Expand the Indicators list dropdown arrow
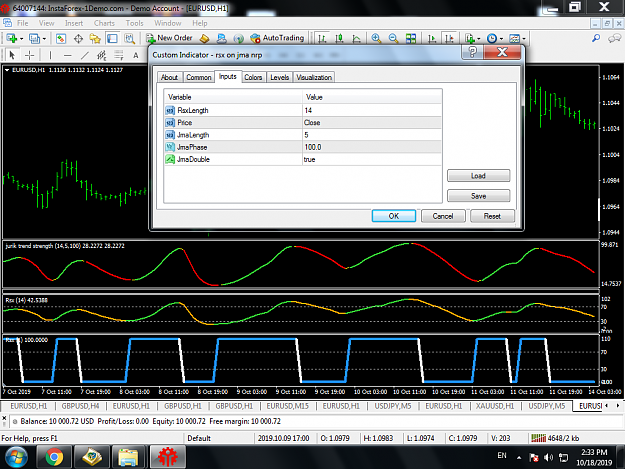Screen dimensions: 625x469 coord(478,39)
